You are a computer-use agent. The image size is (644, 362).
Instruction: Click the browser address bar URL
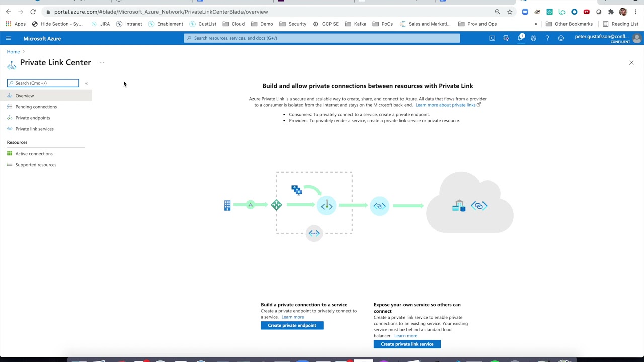161,12
